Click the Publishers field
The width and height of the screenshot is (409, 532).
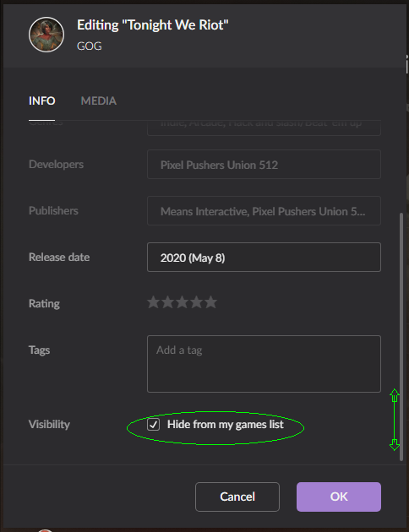pyautogui.click(x=264, y=211)
